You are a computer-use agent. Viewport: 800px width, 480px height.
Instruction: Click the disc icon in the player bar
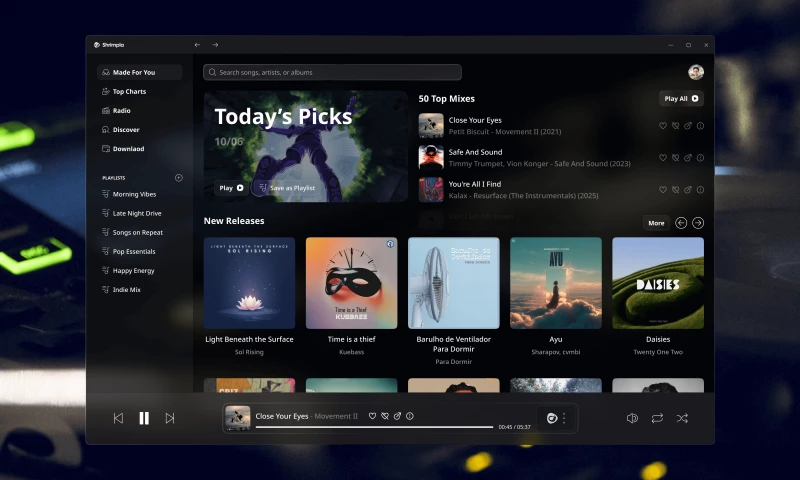pos(552,418)
